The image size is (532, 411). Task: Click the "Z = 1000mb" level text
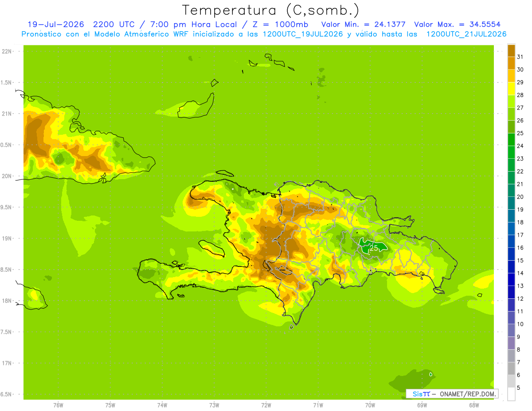pyautogui.click(x=281, y=24)
